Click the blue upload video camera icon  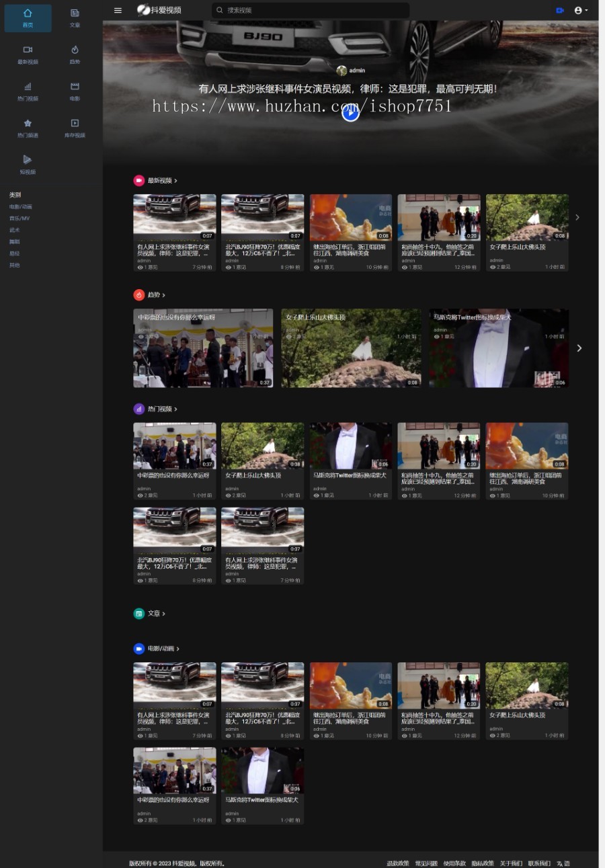click(559, 10)
